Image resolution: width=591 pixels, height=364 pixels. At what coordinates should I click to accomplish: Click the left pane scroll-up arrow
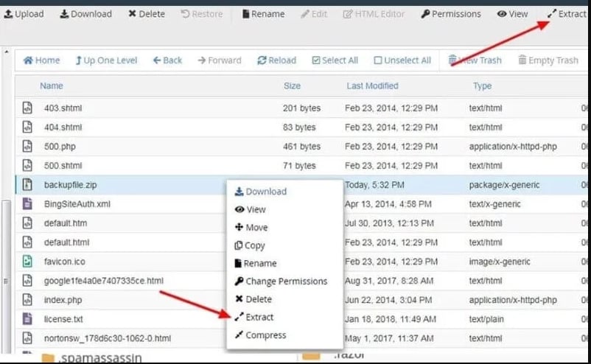[6, 52]
